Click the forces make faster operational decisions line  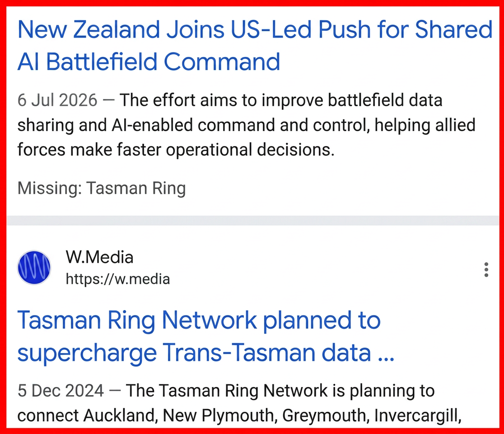tap(176, 150)
